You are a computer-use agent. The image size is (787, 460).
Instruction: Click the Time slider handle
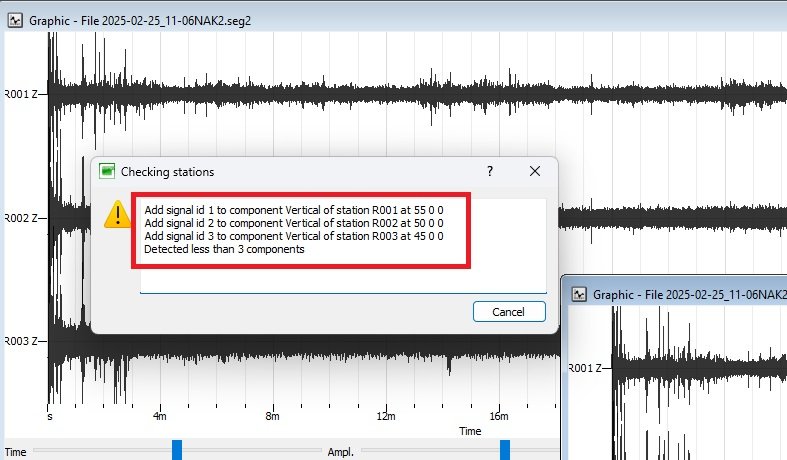coord(177,450)
